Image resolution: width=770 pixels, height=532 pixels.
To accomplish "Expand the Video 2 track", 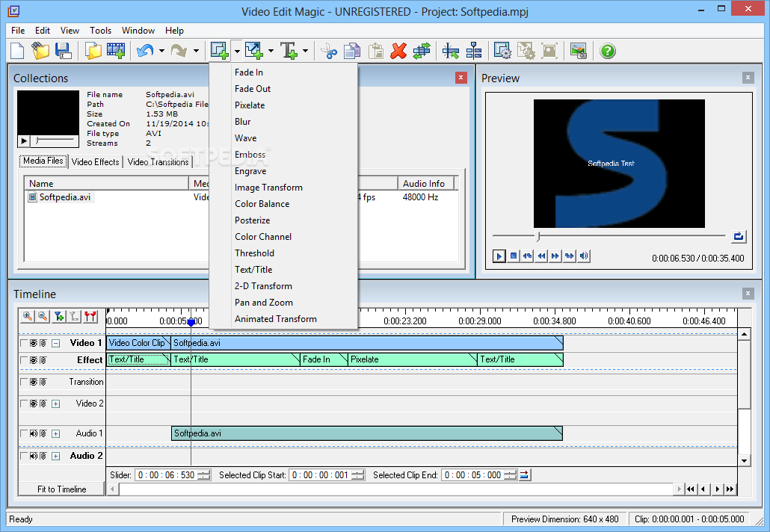I will pos(55,404).
